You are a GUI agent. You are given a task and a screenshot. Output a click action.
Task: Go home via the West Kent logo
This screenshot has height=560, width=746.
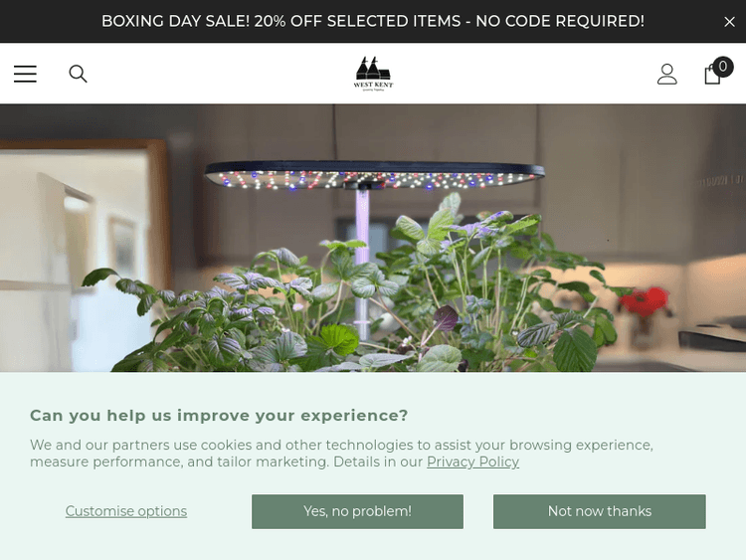373,73
